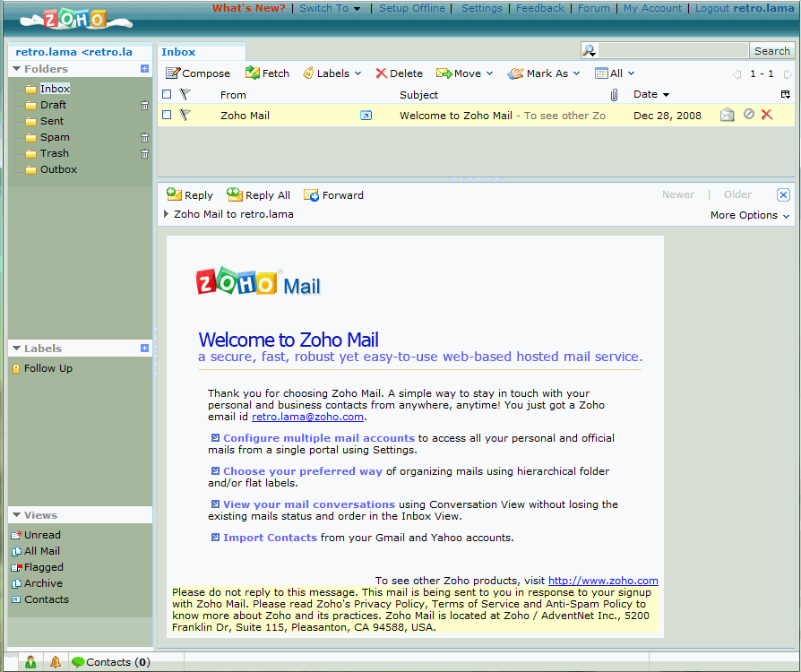Collapse the Labels section
The width and height of the screenshot is (801, 672).
(x=17, y=348)
